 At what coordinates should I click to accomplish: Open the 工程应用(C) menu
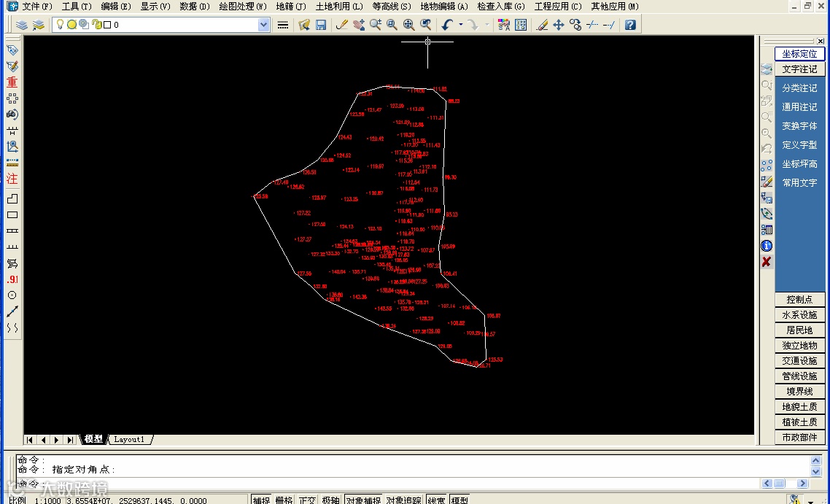click(557, 7)
